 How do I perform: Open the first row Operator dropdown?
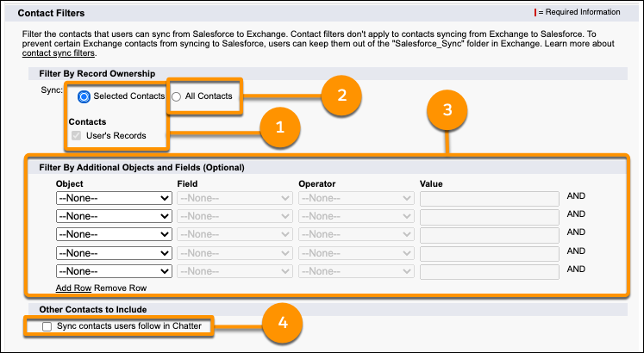(356, 198)
